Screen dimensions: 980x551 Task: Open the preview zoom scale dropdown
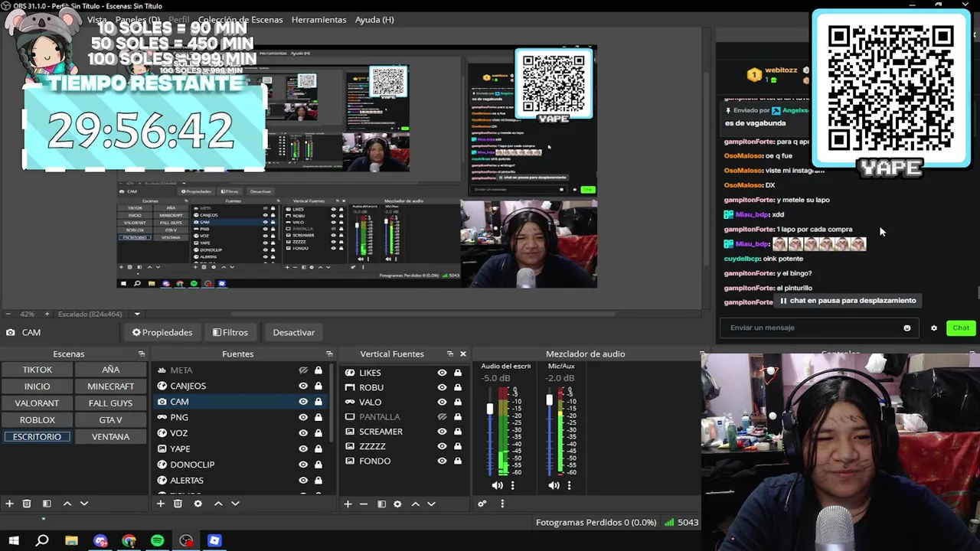click(137, 314)
